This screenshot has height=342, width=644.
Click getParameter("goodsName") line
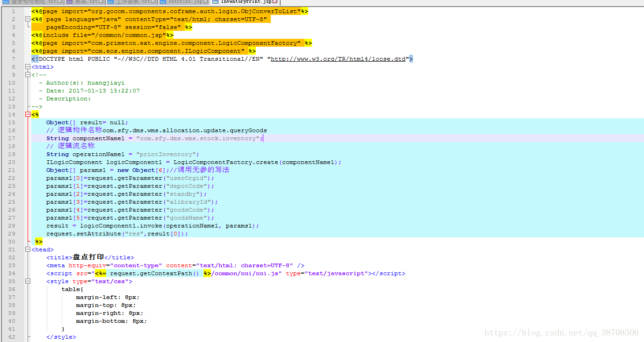pos(130,218)
